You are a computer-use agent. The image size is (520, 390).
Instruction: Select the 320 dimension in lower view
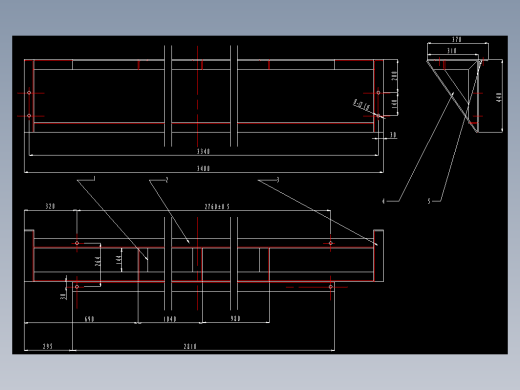(x=50, y=206)
